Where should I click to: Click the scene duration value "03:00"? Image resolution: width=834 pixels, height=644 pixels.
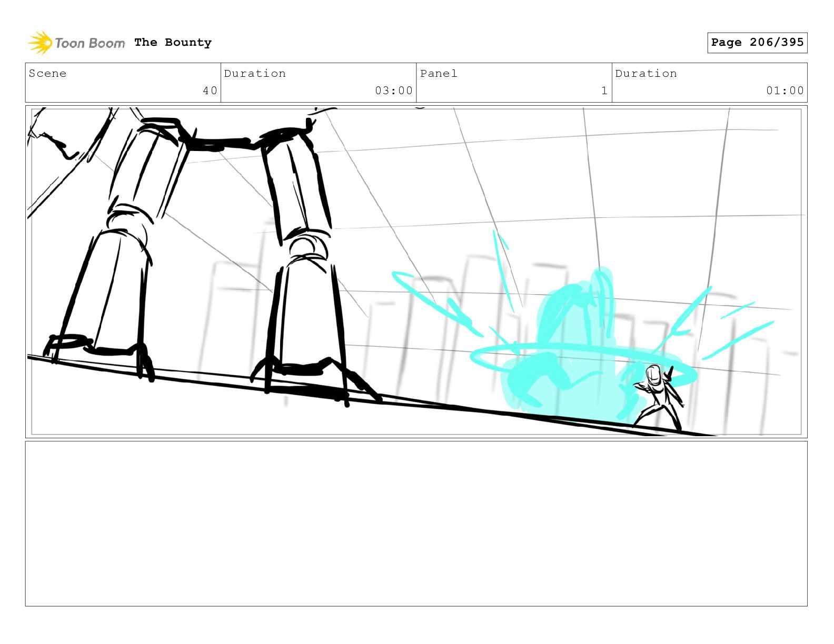coord(394,90)
